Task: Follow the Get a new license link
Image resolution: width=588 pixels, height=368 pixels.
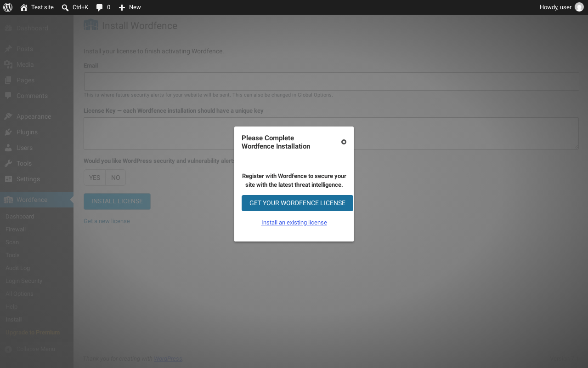Action: [107, 221]
